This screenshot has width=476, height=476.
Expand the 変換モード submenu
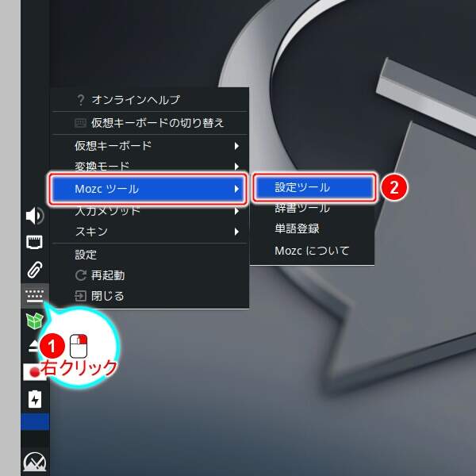[x=150, y=166]
